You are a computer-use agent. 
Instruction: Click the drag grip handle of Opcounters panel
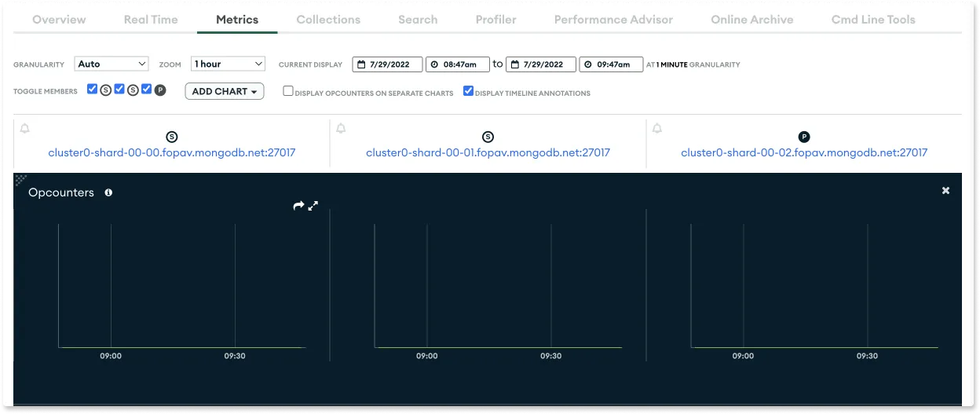[x=20, y=180]
